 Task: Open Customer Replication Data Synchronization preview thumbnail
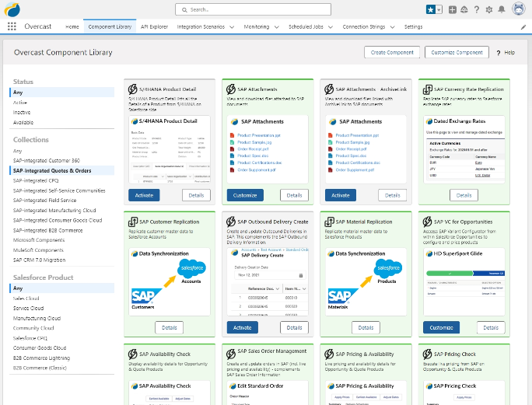pyautogui.click(x=170, y=282)
